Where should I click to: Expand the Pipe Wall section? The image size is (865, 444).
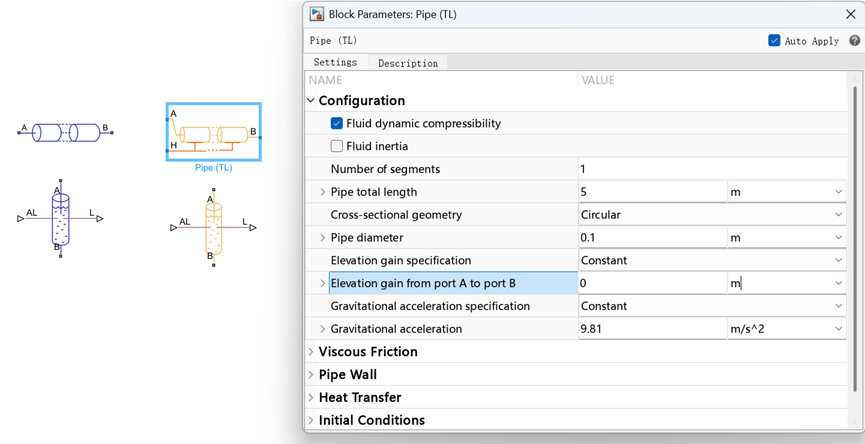[311, 375]
